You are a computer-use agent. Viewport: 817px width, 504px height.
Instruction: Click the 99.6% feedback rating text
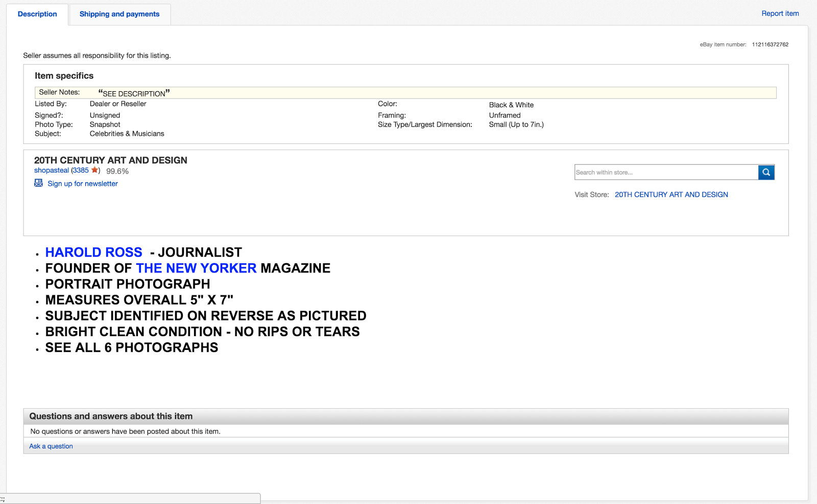click(x=117, y=171)
